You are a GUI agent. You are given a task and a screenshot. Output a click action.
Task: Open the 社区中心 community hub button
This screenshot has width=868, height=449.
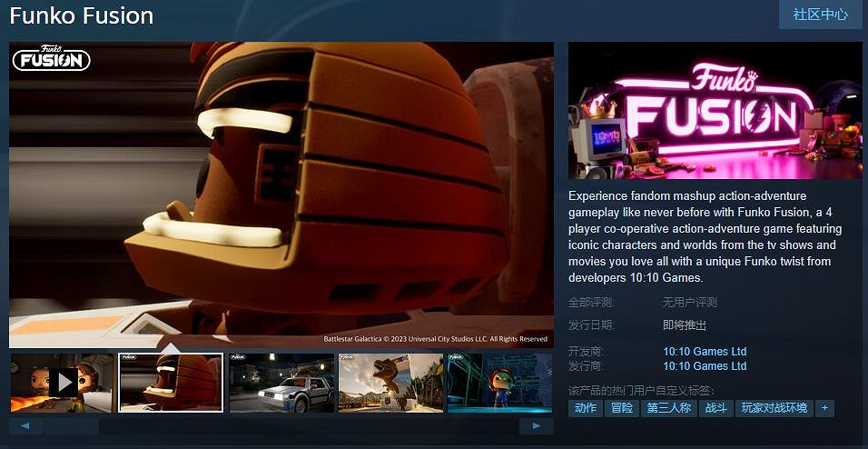pos(820,15)
